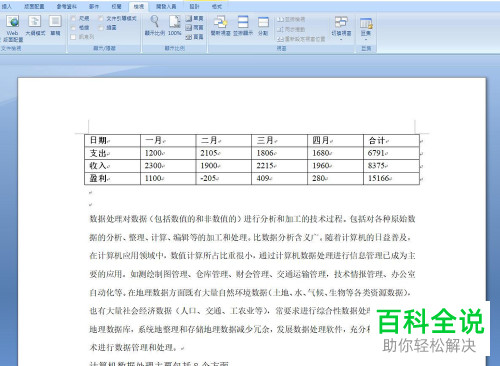
Task: Click the cell containing '2300'
Action: (168, 166)
